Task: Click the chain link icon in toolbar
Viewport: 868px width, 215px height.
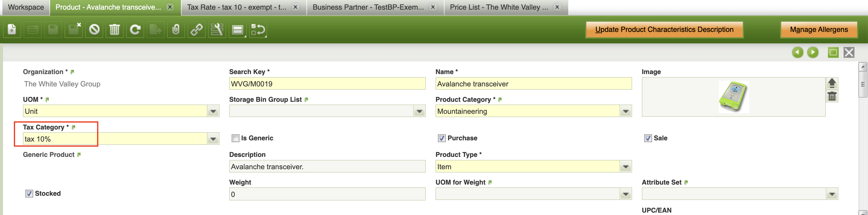Action: point(196,30)
